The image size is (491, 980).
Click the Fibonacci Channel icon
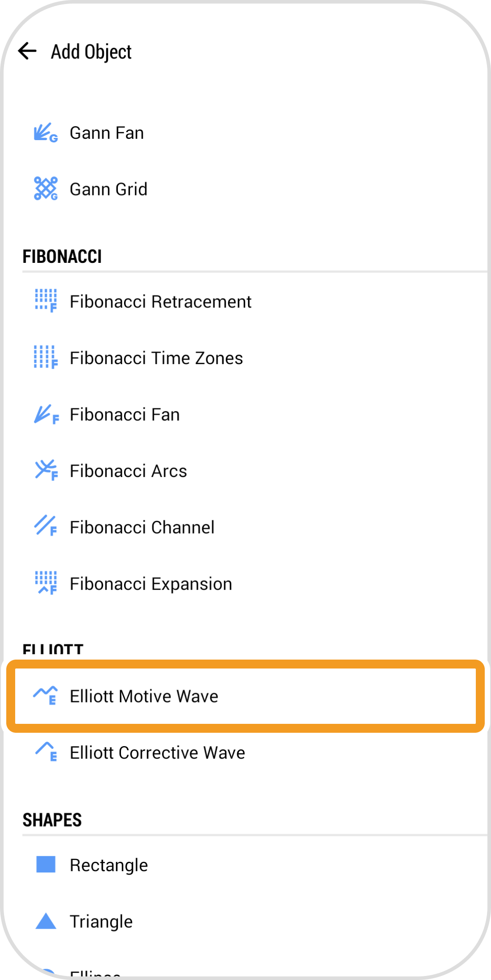coord(46,527)
